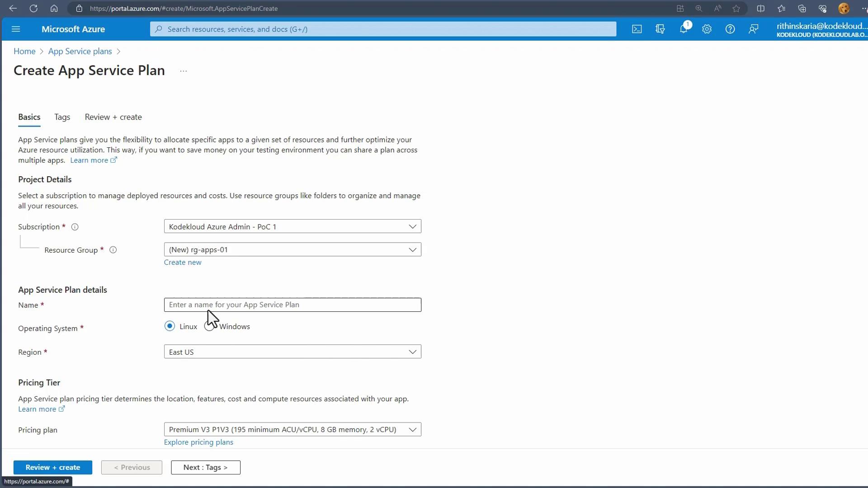Open the Pricing plan dropdown
Screen dimensions: 868x488
[x=292, y=429]
